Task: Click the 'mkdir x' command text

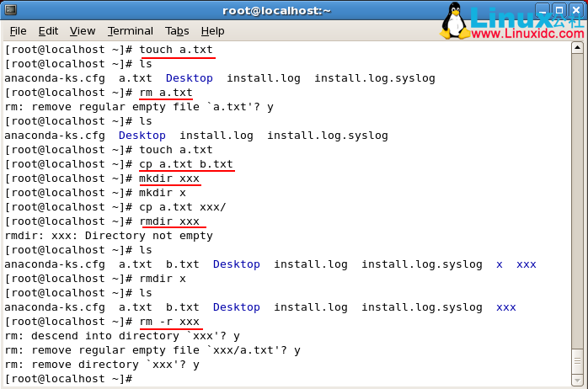Action: point(163,193)
